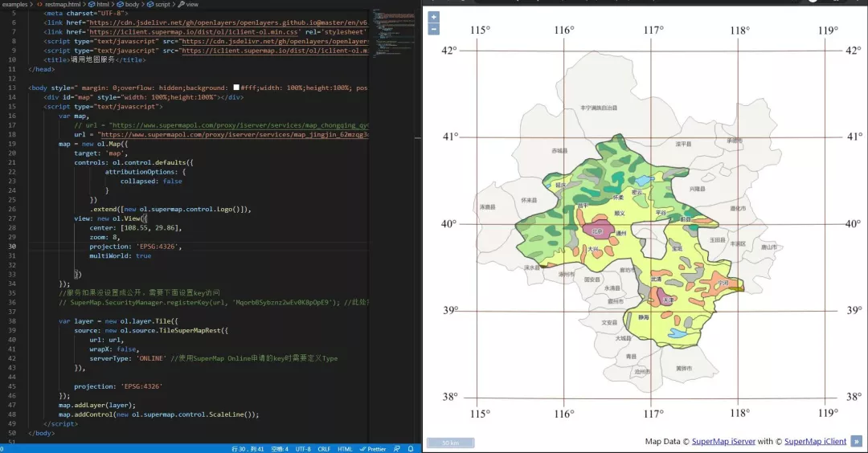Screen dimensions: 868x453
Task: Click the 北京 label on the map
Action: [x=596, y=232]
